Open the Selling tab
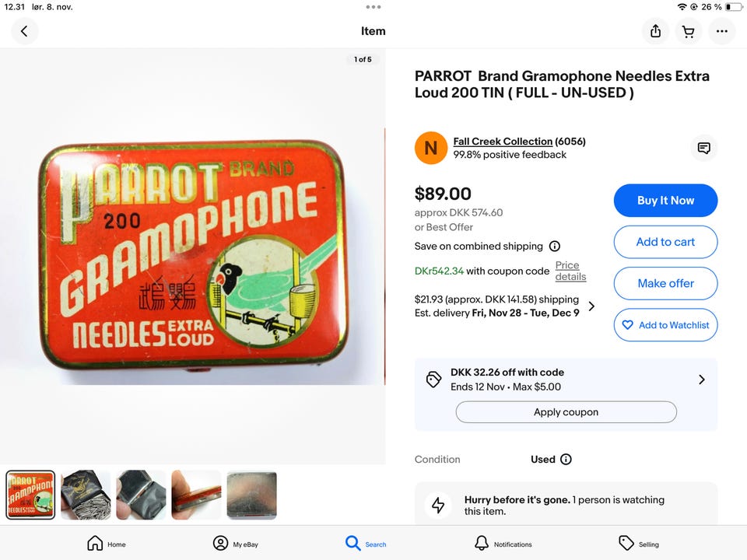Image resolution: width=747 pixels, height=560 pixels. click(638, 544)
